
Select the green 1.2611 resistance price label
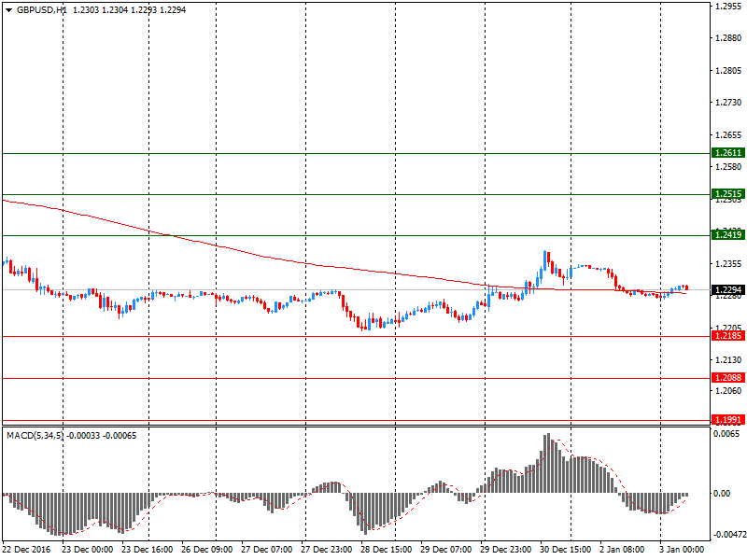[x=728, y=153]
